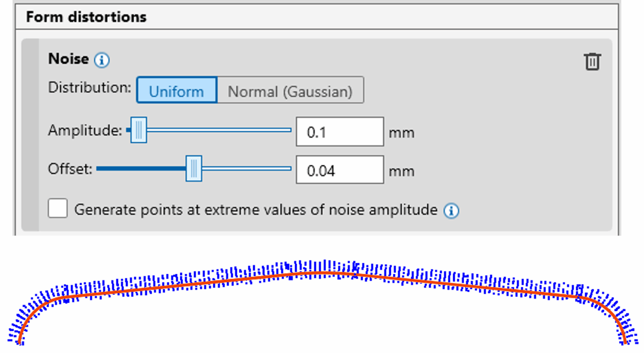Delete the Noise distortion with trash icon
644x353 pixels.
coord(592,62)
